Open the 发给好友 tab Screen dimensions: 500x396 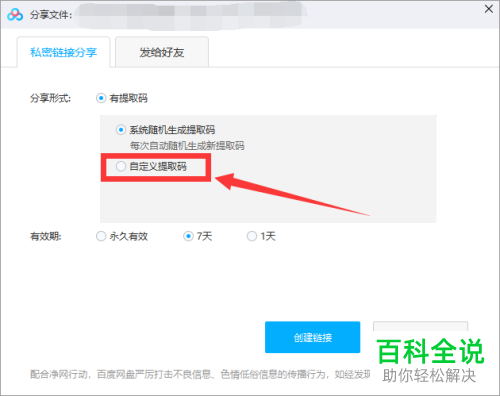pyautogui.click(x=162, y=52)
